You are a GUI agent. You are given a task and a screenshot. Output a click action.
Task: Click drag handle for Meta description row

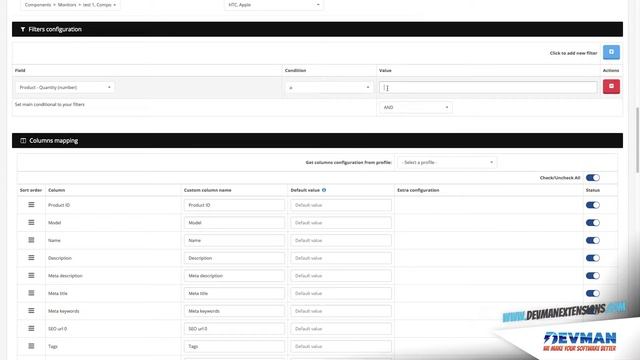pos(31,276)
